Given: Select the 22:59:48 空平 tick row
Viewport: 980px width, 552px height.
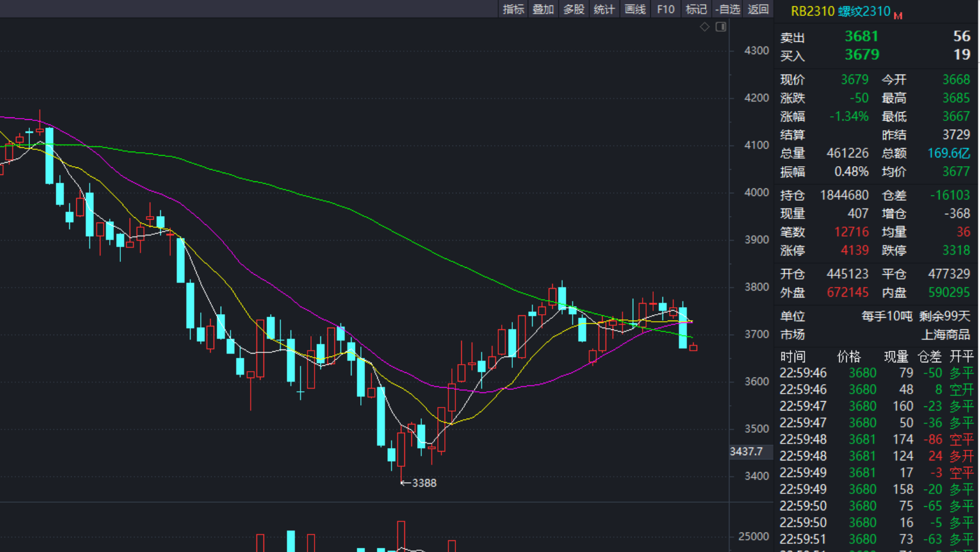Looking at the screenshot, I should (x=874, y=439).
